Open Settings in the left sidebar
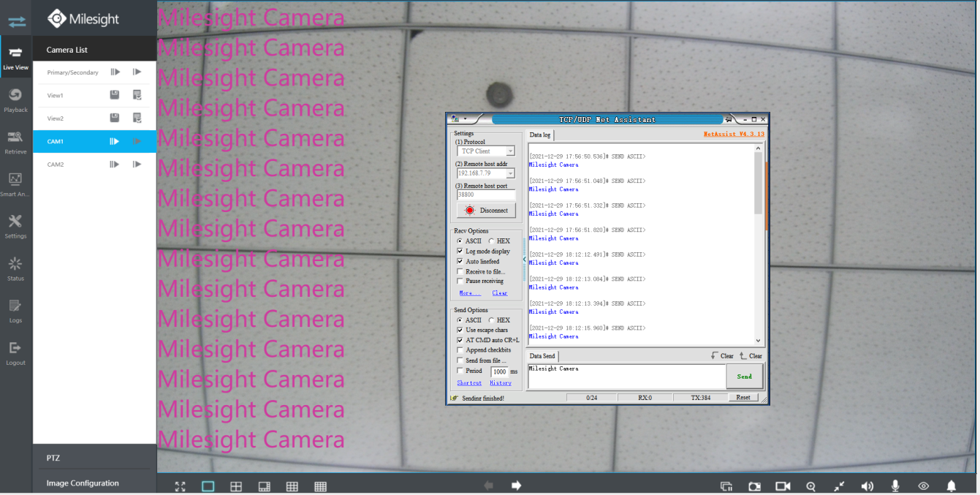The width and height of the screenshot is (980, 495). pos(15,227)
